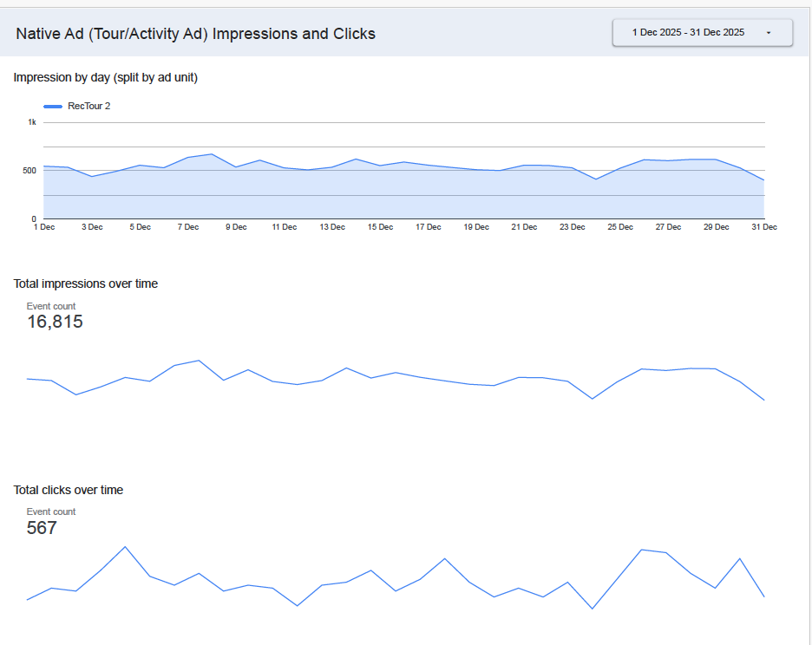Click the "1 Dec" x-axis label

coord(43,227)
